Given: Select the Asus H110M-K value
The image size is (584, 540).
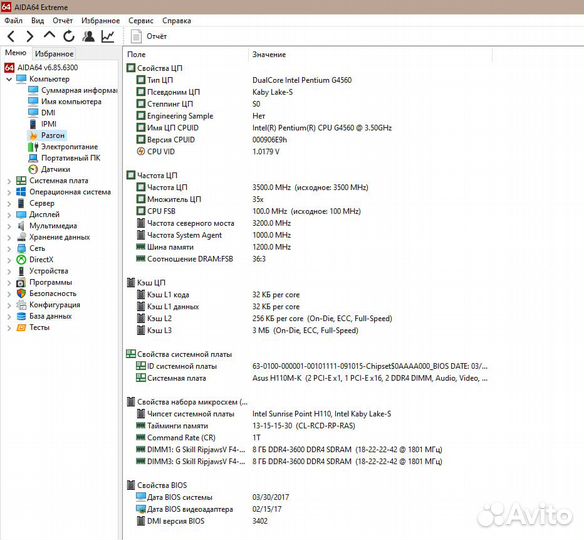Looking at the screenshot, I should click(x=370, y=378).
